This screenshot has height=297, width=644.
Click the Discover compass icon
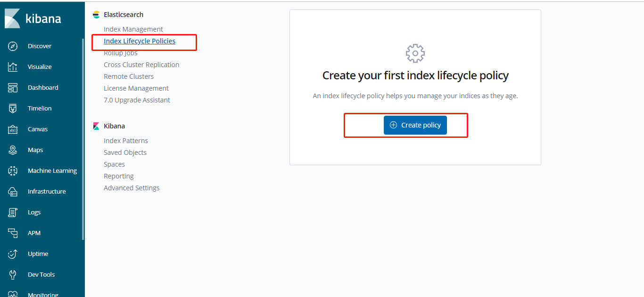[x=13, y=46]
